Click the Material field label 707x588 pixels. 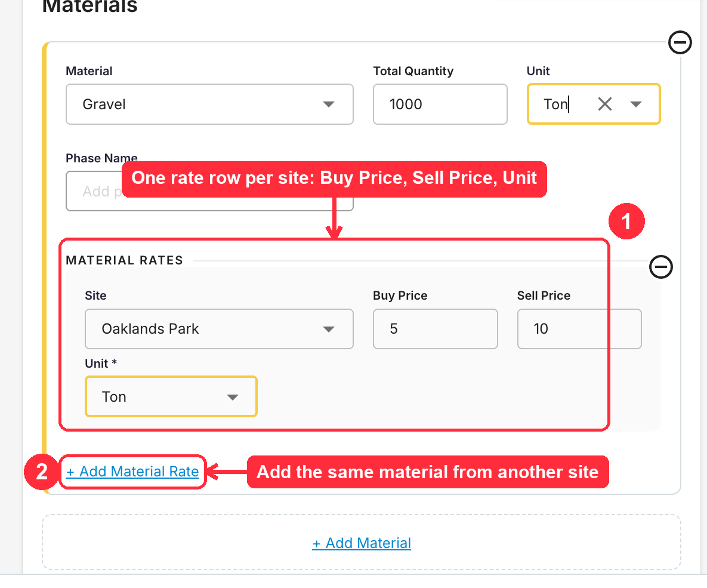pos(89,71)
